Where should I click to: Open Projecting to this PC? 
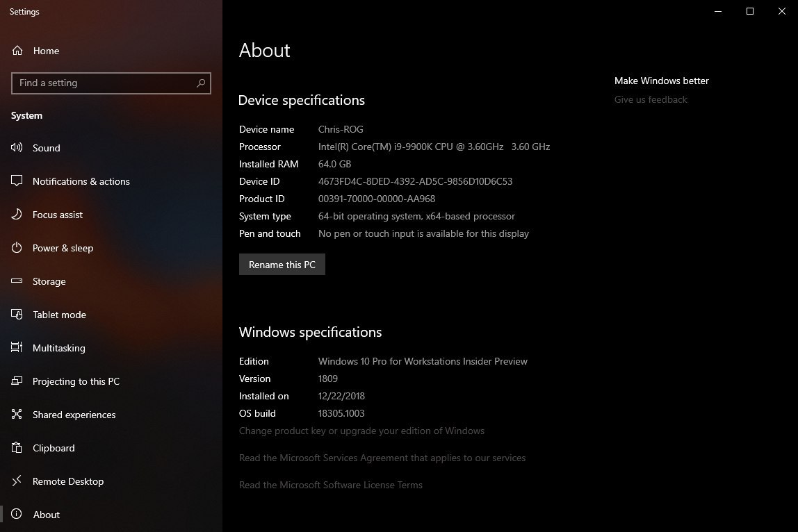[x=76, y=381]
